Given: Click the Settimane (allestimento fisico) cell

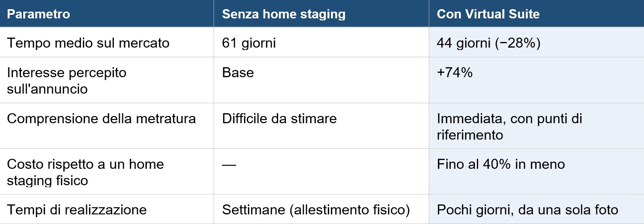Looking at the screenshot, I should point(321,209).
